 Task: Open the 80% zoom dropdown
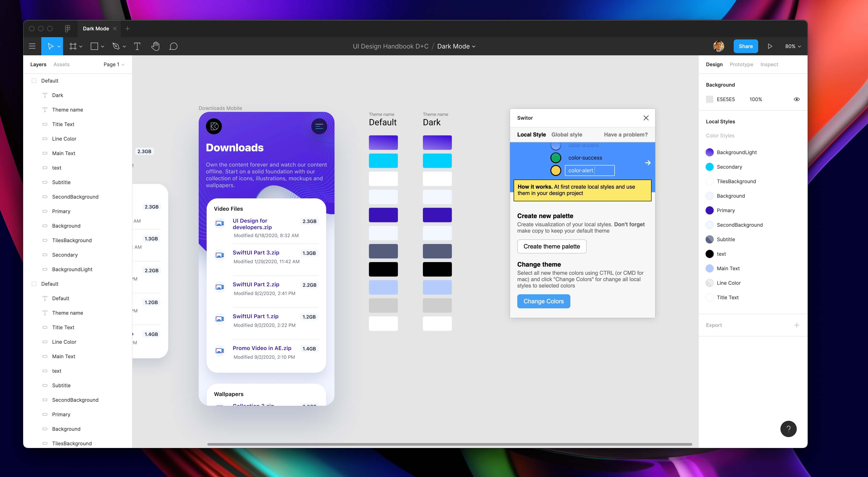tap(793, 46)
